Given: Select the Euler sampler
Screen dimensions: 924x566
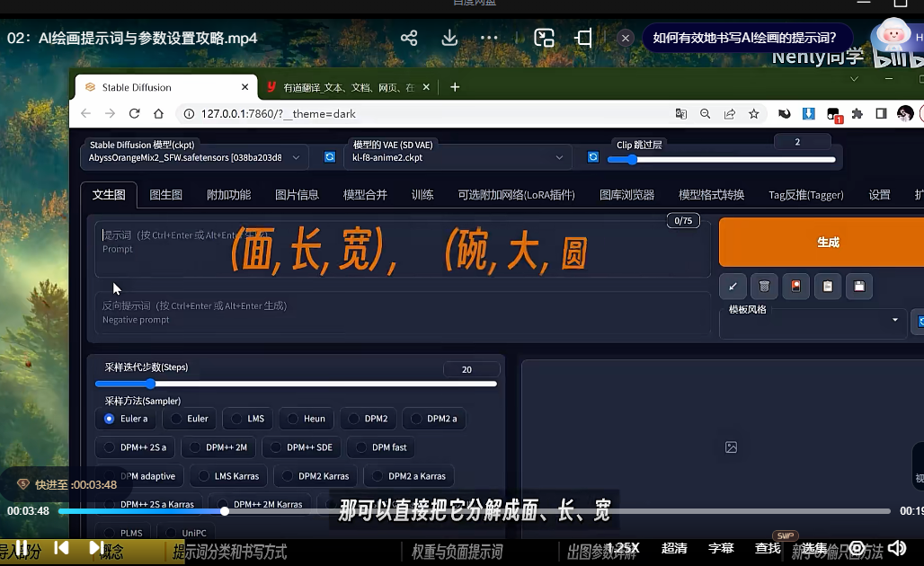Looking at the screenshot, I should point(191,419).
